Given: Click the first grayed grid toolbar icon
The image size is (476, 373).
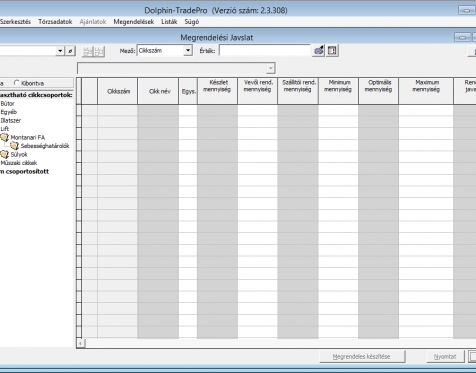Looking at the screenshot, I should 88,51.
